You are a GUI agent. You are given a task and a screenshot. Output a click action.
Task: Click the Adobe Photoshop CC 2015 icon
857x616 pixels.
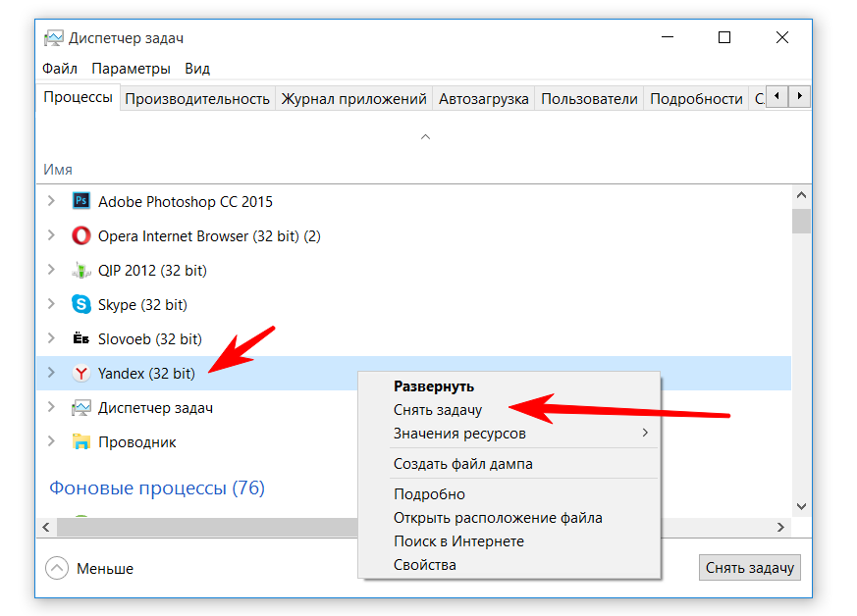coord(81,202)
